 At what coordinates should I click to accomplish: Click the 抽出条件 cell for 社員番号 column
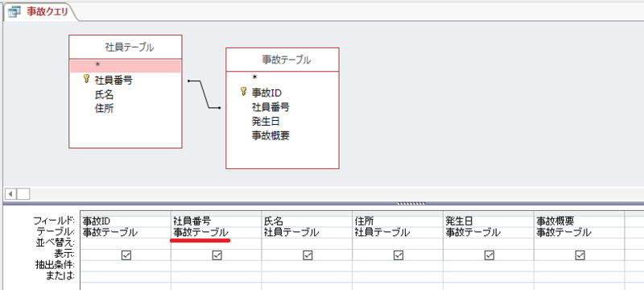point(217,266)
